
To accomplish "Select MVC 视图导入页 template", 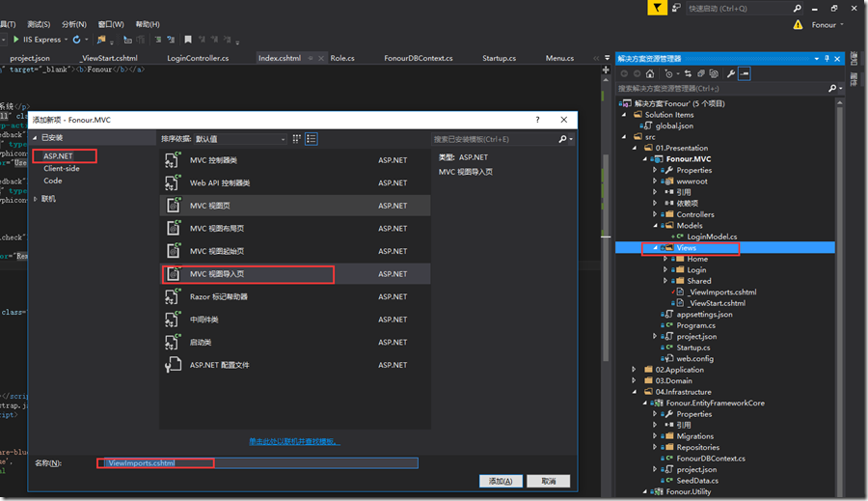I will coord(295,274).
